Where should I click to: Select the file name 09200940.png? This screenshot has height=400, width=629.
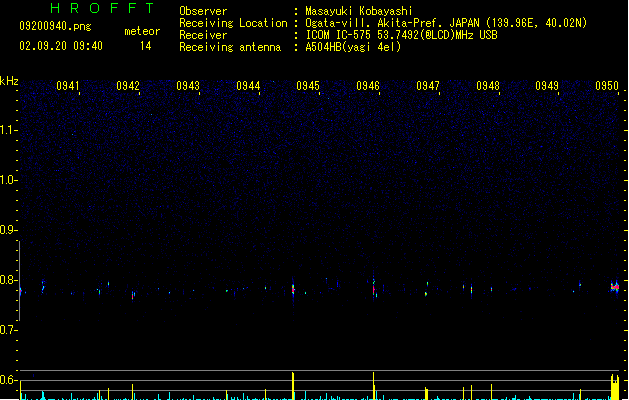55,26
